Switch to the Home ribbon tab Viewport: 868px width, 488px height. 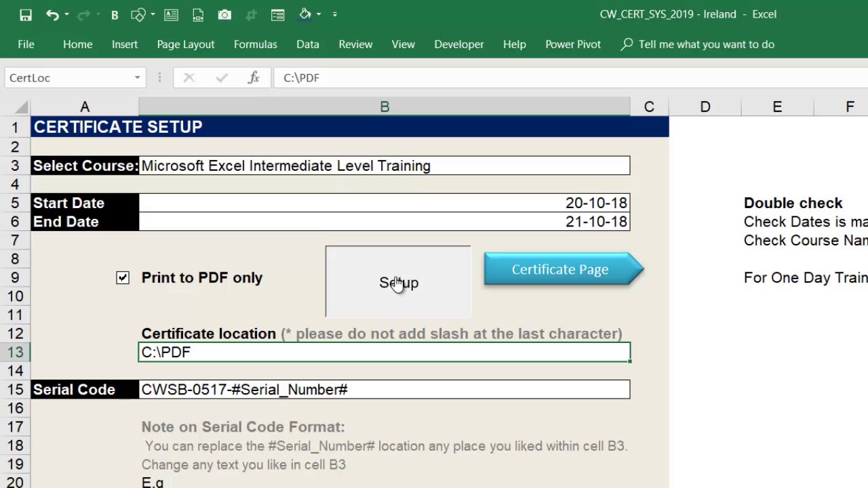pos(77,44)
